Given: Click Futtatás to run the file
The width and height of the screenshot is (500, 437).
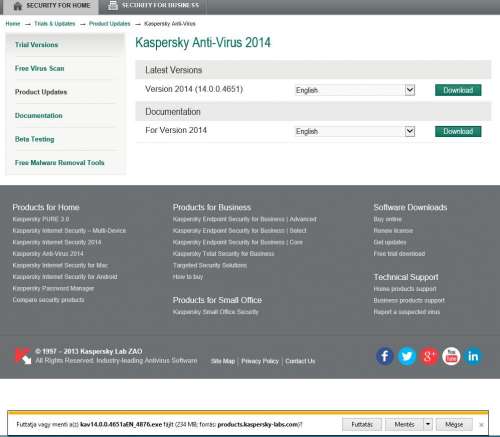Looking at the screenshot, I should 362,424.
